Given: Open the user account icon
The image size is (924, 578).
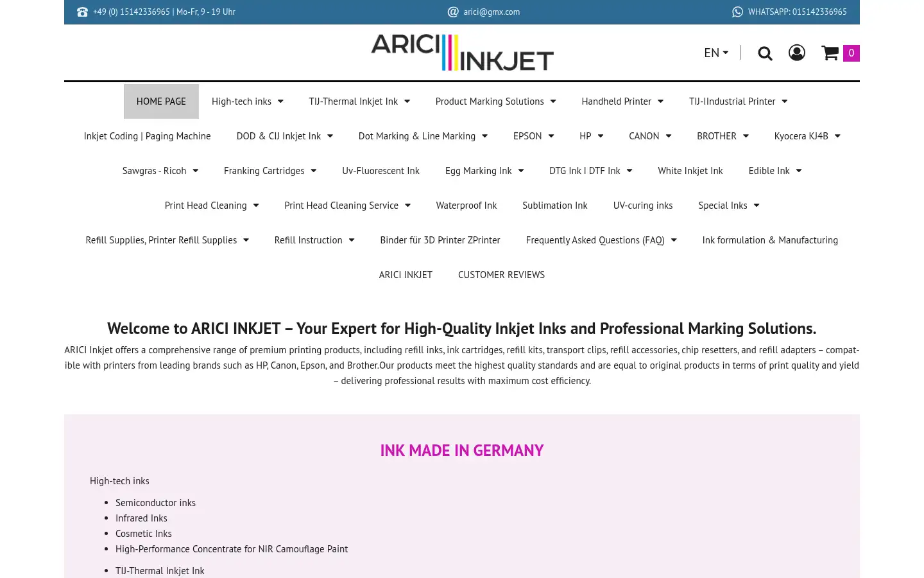Looking at the screenshot, I should coord(797,53).
